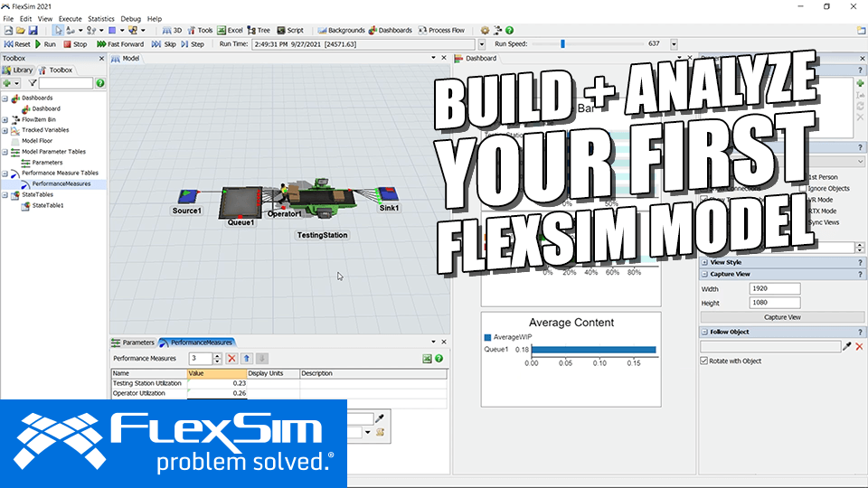Open the File menu
Viewport: 868px width, 488px height.
[8, 19]
